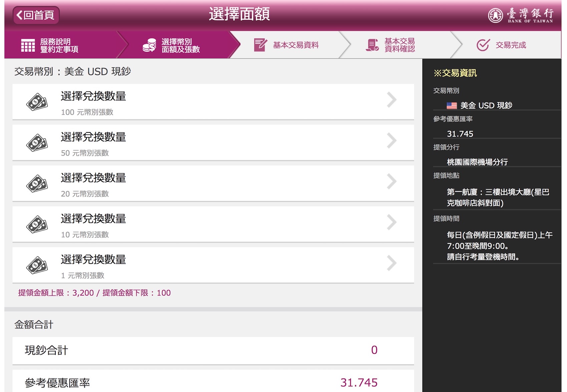Click the receipt icon for transaction data confirmation
Image resolution: width=567 pixels, height=392 pixels.
(x=372, y=45)
